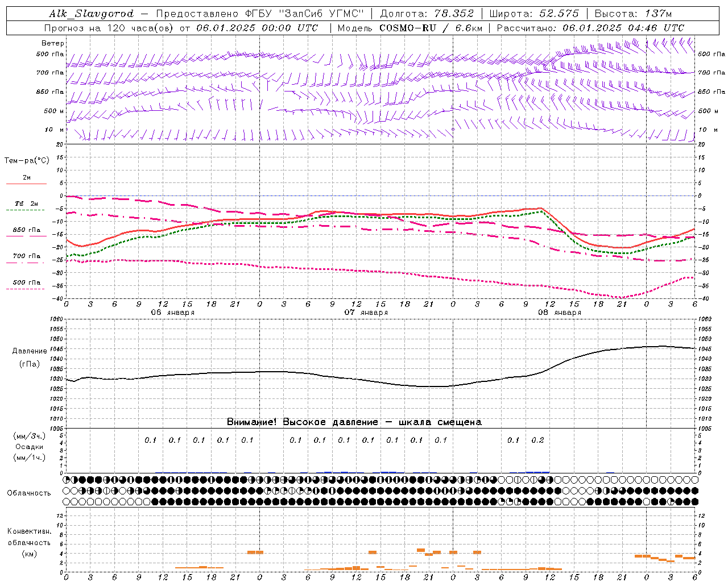Click the "Прогноз на 120 часа(ов)" text
Viewport: 728px width, 582px height.
tap(109, 28)
